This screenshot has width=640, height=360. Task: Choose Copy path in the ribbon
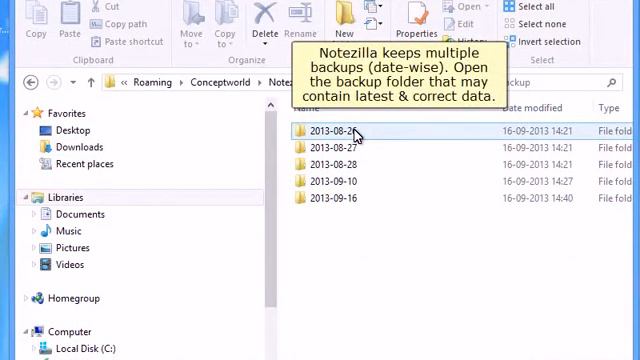coord(119,24)
